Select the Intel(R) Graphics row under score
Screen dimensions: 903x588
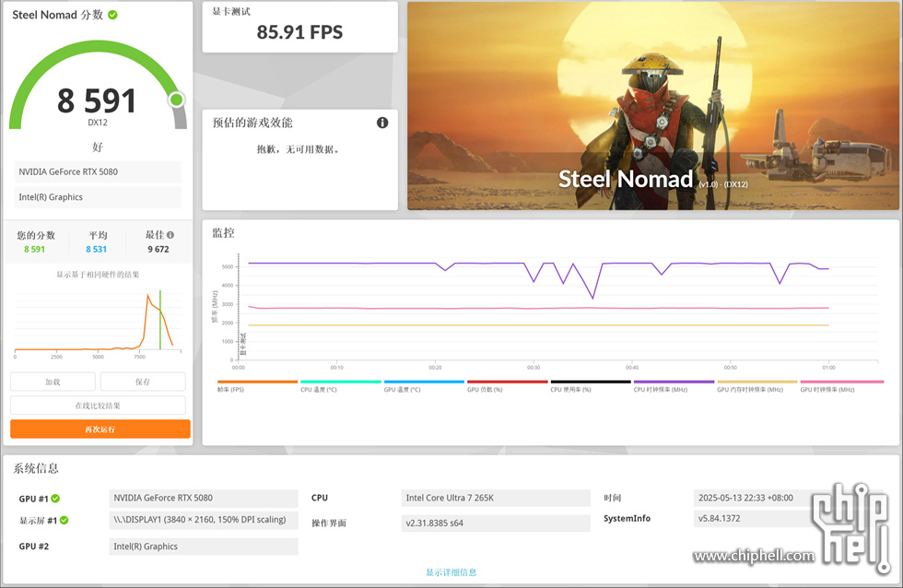pyautogui.click(x=98, y=197)
